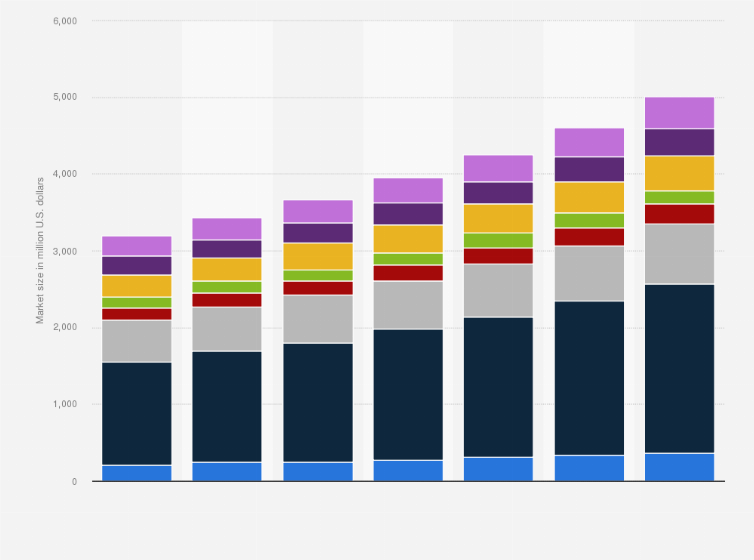Image resolution: width=754 pixels, height=560 pixels.
Task: Click the yellow segment of the third bar
Action: pyautogui.click(x=318, y=256)
